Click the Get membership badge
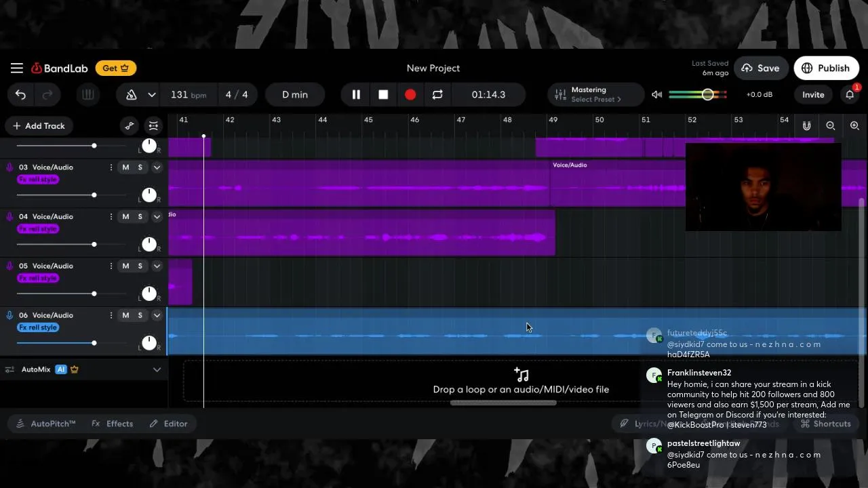The image size is (868, 488). click(116, 68)
